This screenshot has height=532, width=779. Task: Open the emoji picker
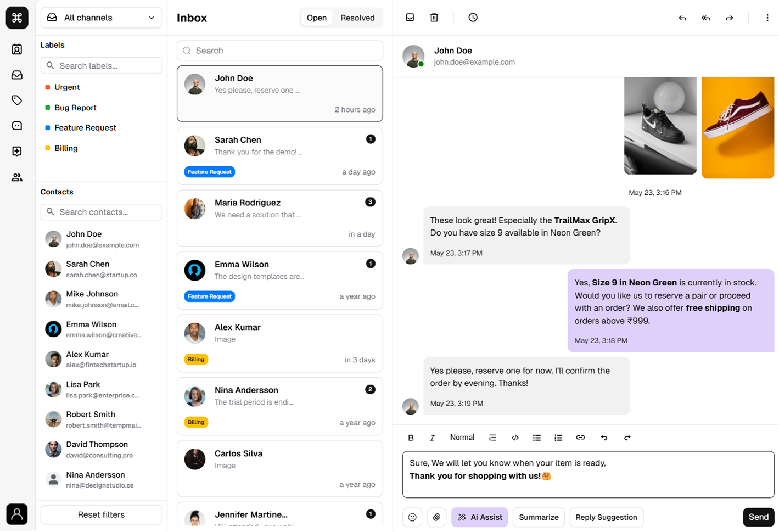pyautogui.click(x=412, y=517)
